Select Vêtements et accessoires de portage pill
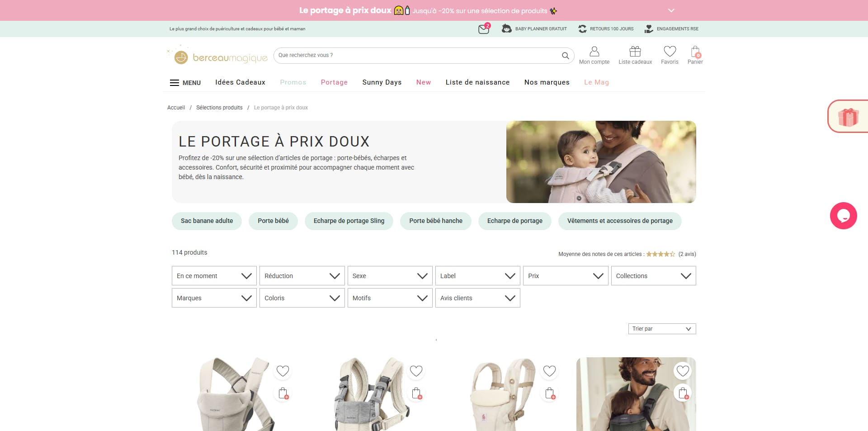868x431 pixels. coord(620,221)
